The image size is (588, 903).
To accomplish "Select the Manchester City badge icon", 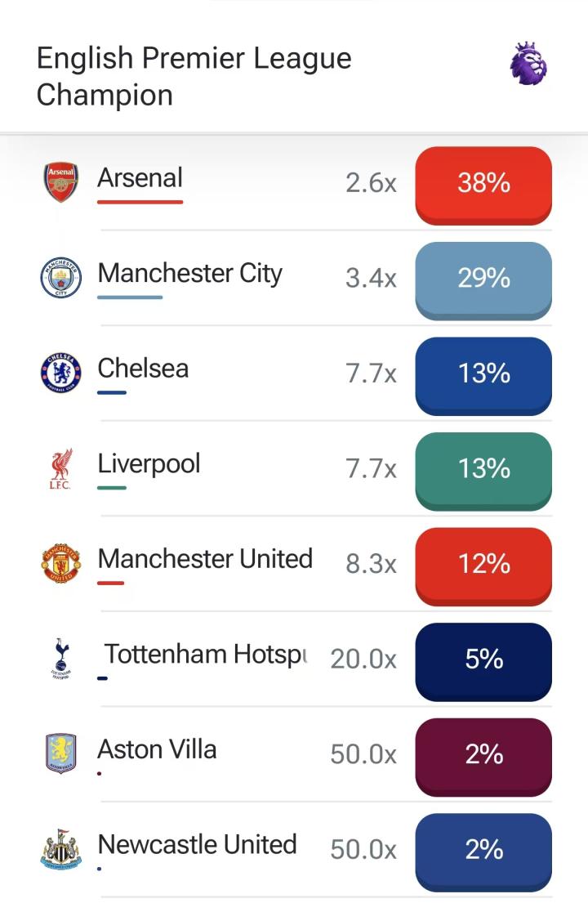I will (61, 277).
